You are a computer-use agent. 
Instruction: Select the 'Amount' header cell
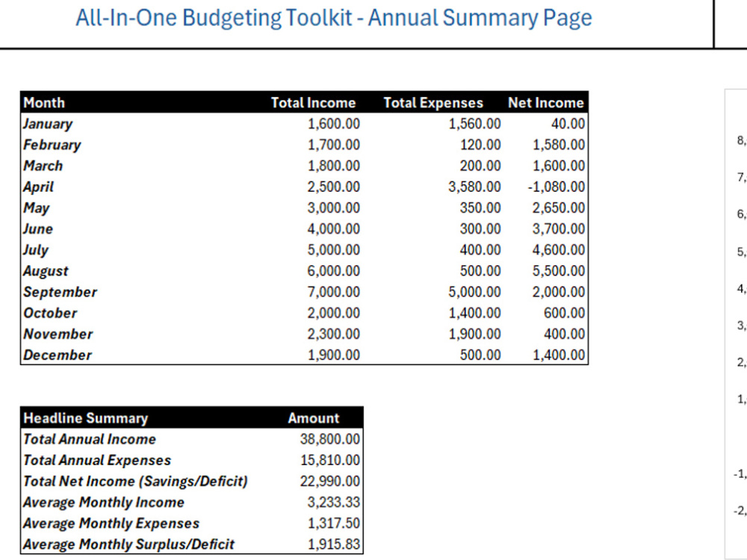(x=314, y=418)
